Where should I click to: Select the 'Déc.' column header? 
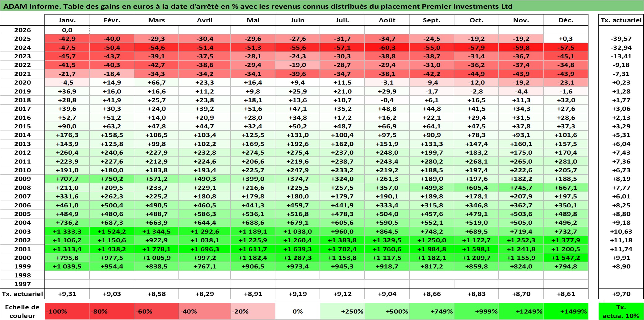point(566,20)
